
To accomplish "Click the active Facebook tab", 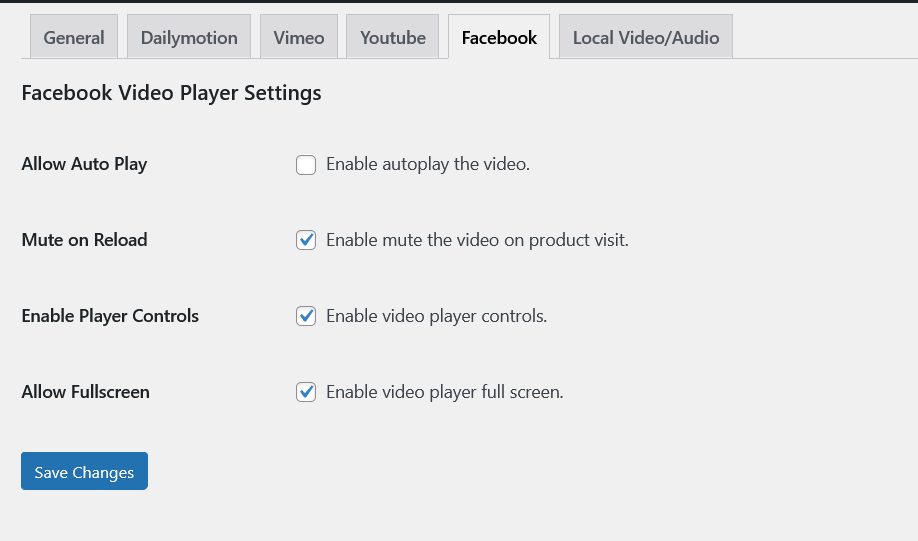I will pos(499,38).
